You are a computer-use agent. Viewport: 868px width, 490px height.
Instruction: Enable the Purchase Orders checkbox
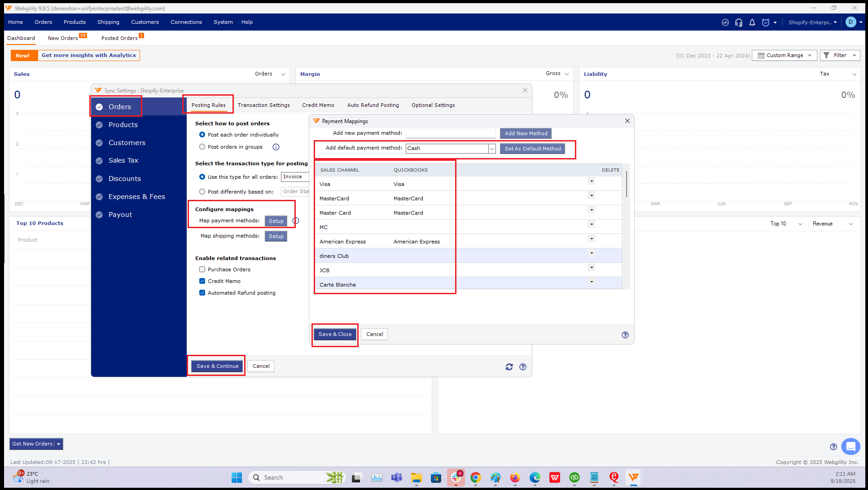tap(202, 269)
